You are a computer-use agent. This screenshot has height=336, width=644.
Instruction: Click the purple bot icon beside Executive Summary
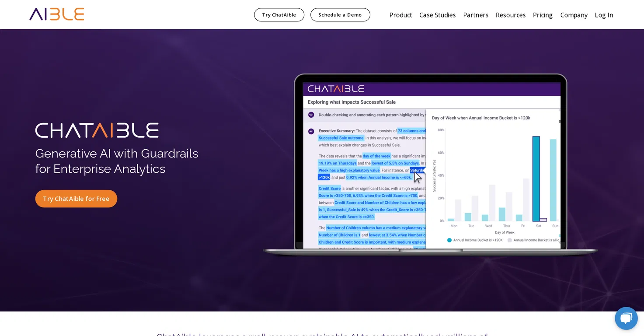(x=311, y=131)
